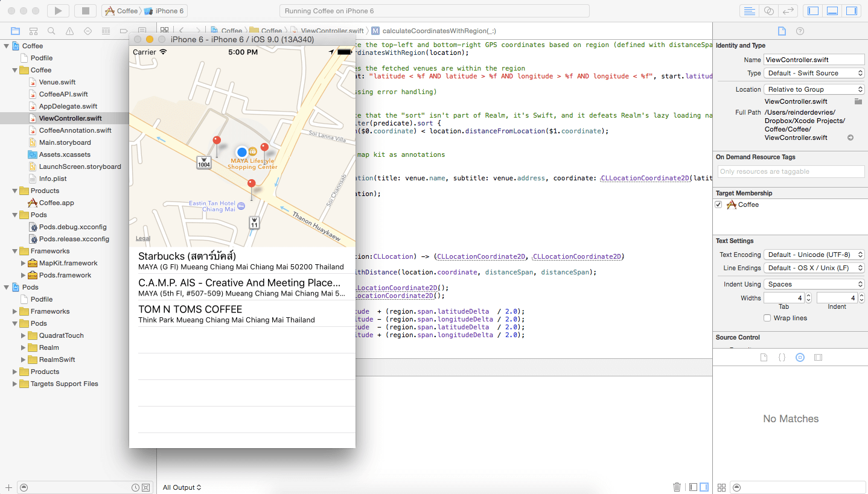Select TOM N TOMS COFFEE row
This screenshot has width=868, height=494.
pyautogui.click(x=242, y=314)
